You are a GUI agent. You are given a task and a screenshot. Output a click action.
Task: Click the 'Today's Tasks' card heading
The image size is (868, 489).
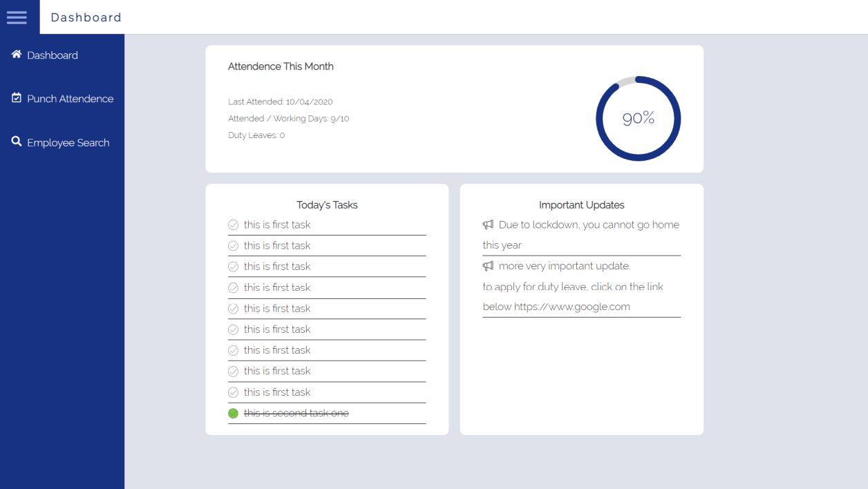click(326, 204)
